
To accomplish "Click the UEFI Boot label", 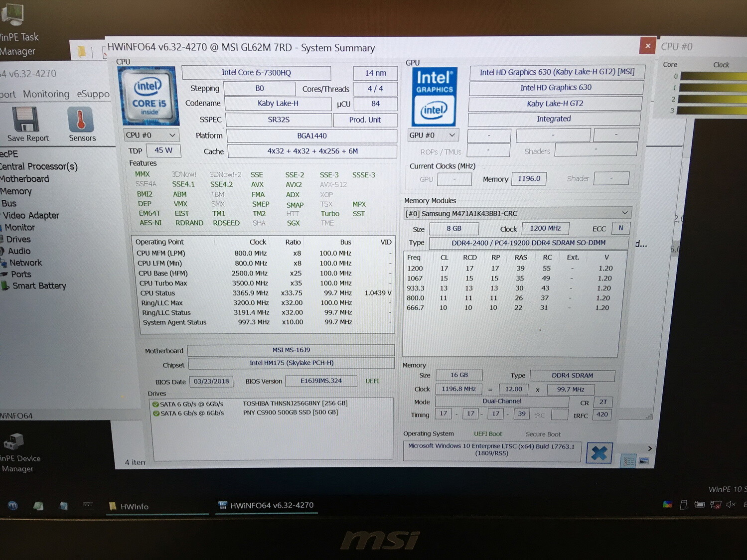I will tap(488, 434).
